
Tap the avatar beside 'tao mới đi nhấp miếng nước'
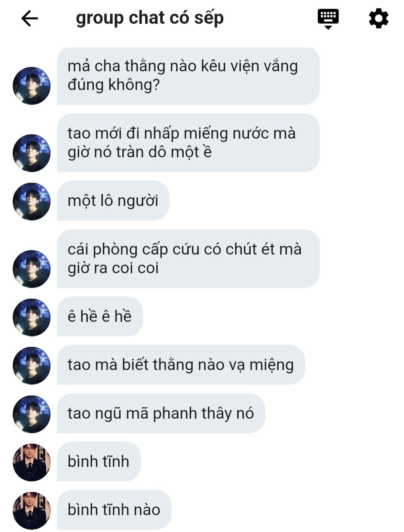(31, 153)
